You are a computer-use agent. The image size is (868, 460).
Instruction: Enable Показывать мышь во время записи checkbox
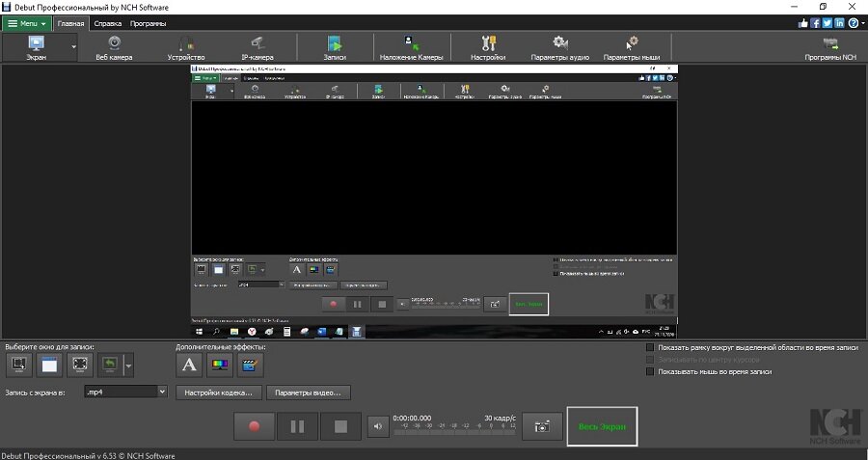(650, 371)
